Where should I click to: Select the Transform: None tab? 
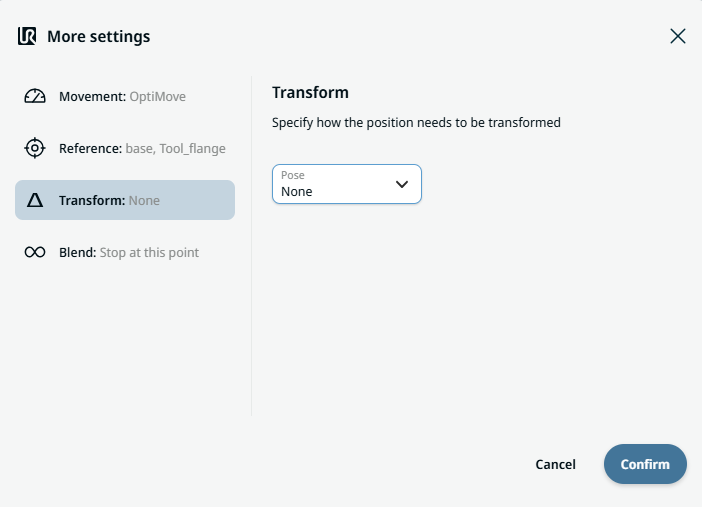[125, 201]
